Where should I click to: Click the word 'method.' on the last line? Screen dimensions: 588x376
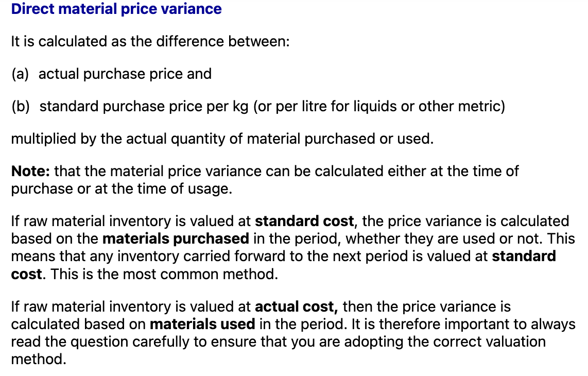click(39, 359)
